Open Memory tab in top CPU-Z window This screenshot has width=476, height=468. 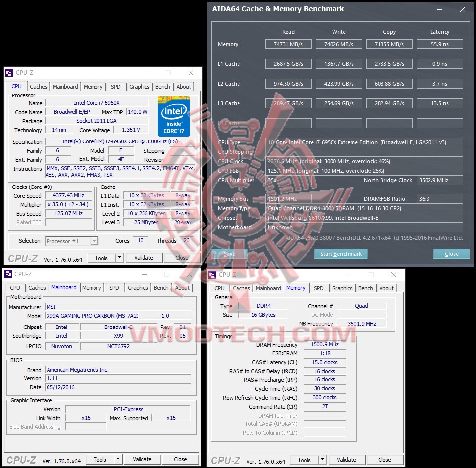[93, 87]
